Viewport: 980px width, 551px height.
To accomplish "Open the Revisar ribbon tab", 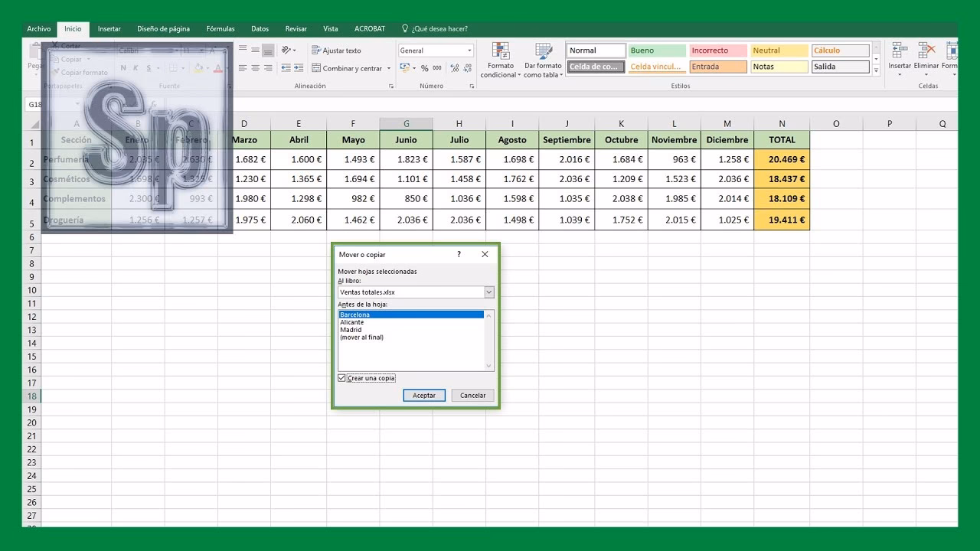I will [x=296, y=28].
